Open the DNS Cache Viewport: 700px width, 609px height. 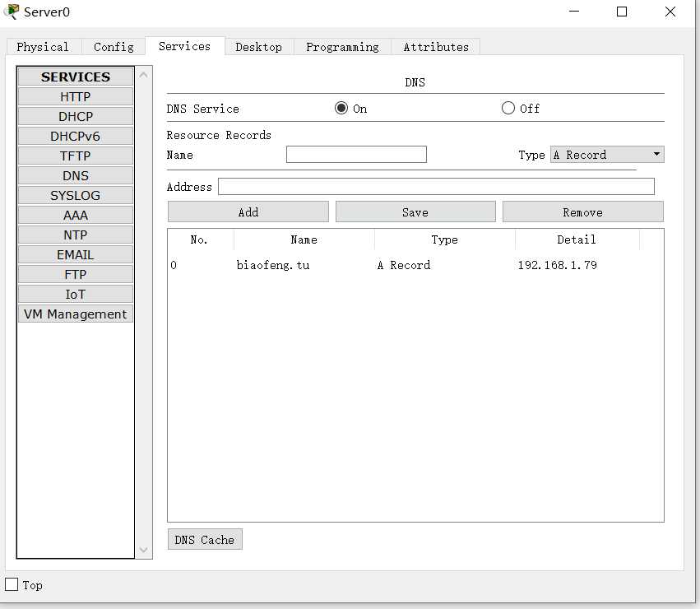coord(205,539)
